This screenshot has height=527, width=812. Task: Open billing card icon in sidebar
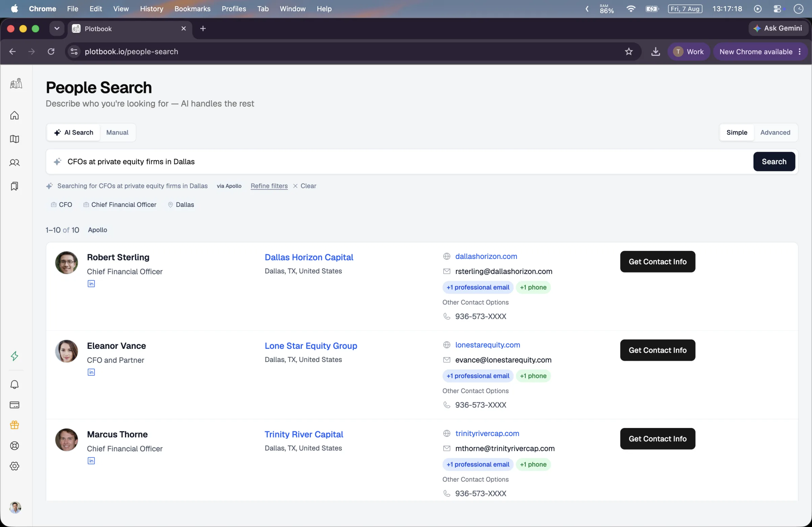[x=14, y=405]
